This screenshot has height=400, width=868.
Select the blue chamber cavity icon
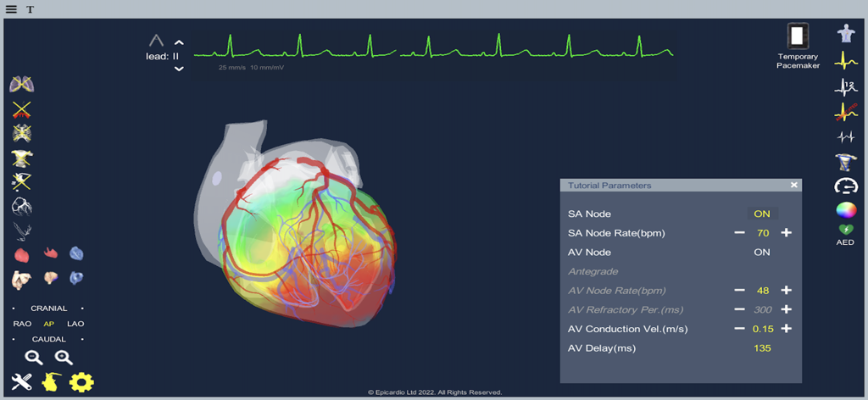[76, 277]
